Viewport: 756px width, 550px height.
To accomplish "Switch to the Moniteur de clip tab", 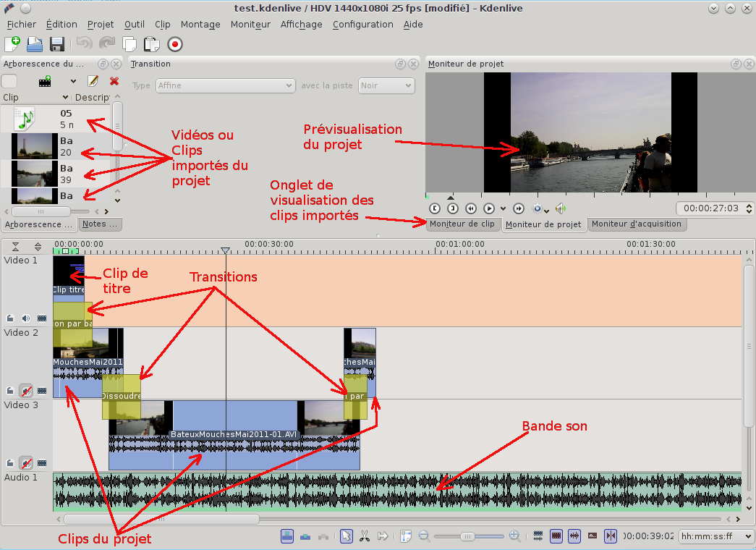I will [x=462, y=224].
